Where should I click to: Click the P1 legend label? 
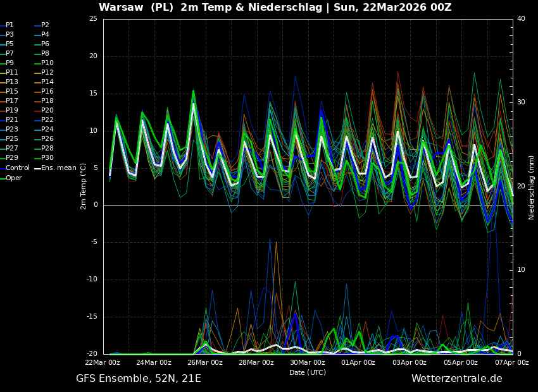coord(9,25)
